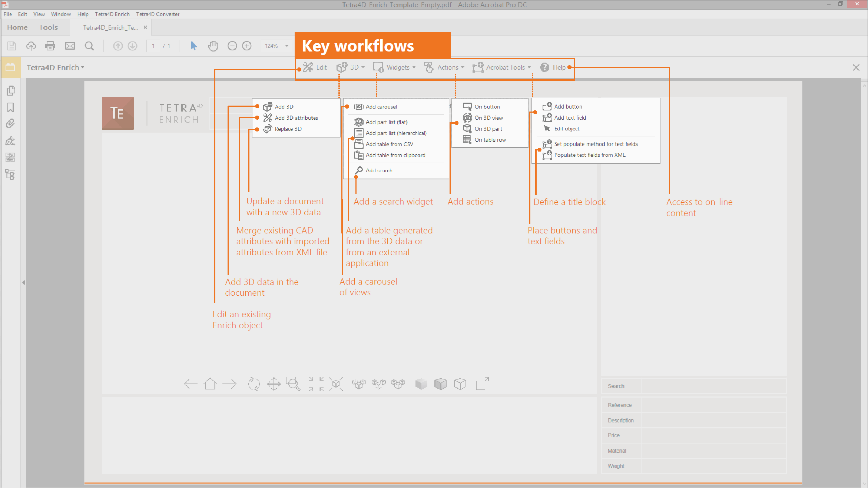The image size is (868, 488).
Task: Click the Reference text field
Action: (x=713, y=405)
